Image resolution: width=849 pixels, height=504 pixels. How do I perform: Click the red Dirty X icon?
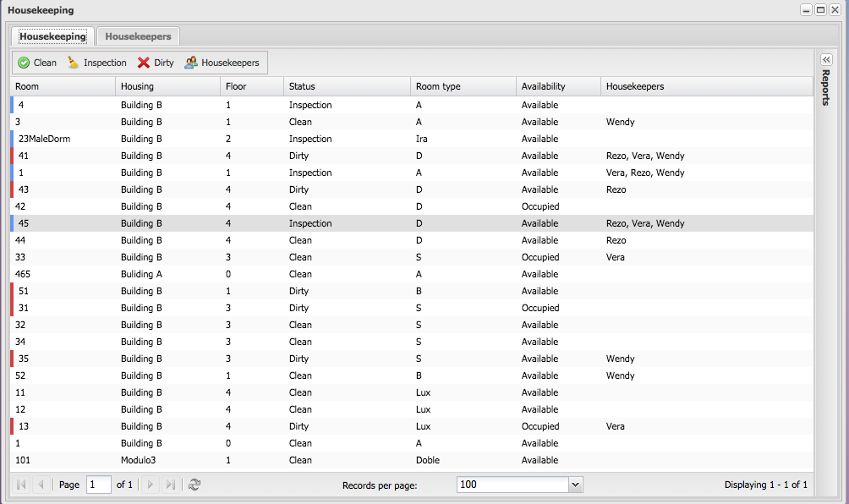[144, 63]
